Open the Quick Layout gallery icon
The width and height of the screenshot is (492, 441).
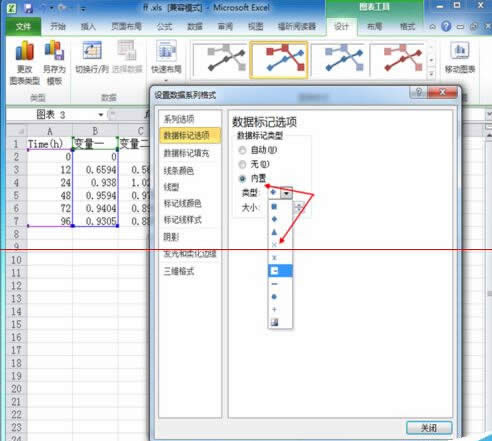coord(166,51)
